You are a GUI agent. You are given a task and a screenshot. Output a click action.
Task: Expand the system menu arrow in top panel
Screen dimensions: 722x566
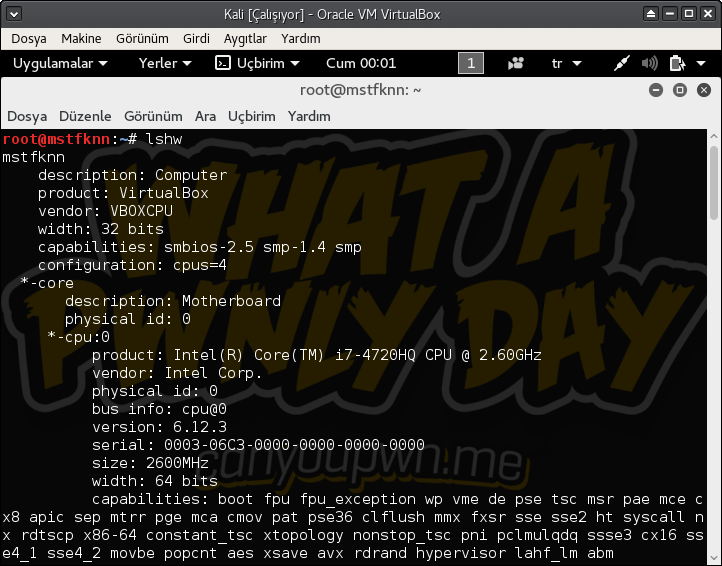pos(702,63)
